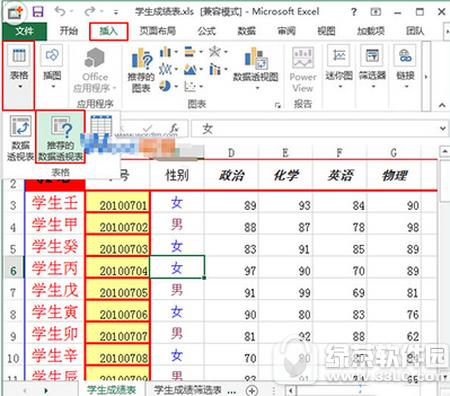450x396 pixels.
Task: Click 推荐的数据透视表 recommended PivotTables
Action: (x=61, y=138)
